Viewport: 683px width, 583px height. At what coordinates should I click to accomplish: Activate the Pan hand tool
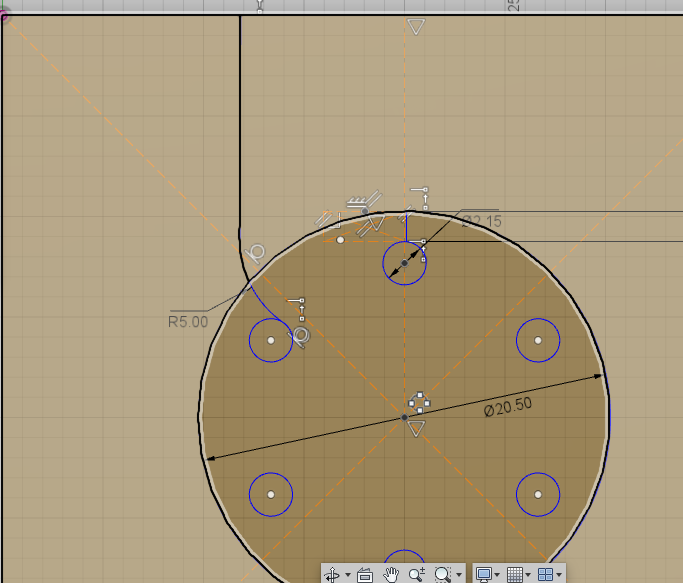tap(391, 575)
